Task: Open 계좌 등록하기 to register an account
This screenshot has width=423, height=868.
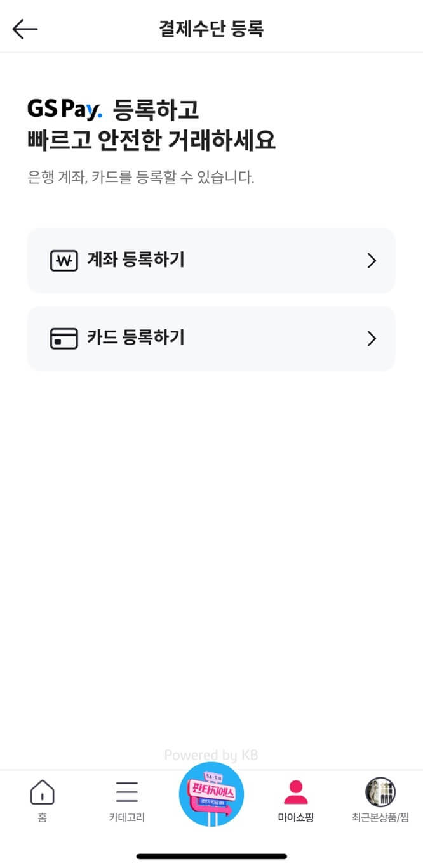Action: click(x=211, y=260)
